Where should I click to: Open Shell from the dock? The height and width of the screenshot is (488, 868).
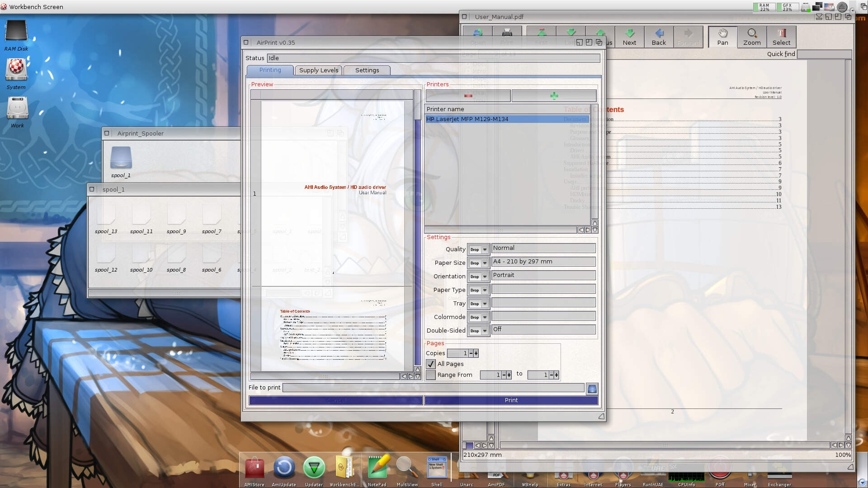pyautogui.click(x=437, y=468)
